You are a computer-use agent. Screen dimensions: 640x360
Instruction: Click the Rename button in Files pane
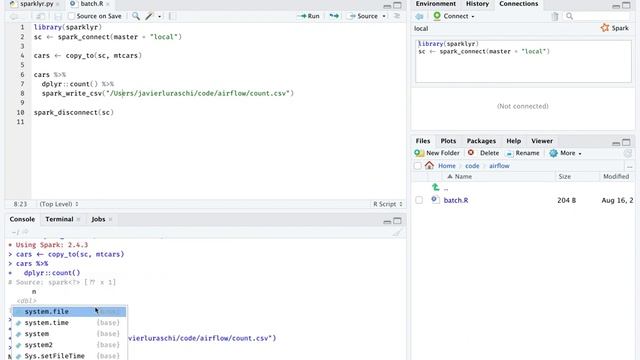click(523, 153)
